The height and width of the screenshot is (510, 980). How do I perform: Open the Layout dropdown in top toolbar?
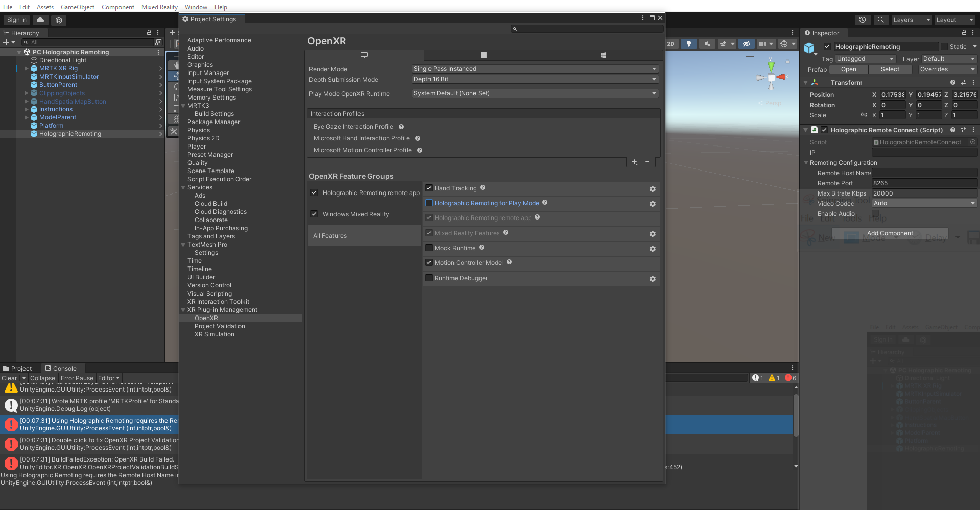point(955,20)
